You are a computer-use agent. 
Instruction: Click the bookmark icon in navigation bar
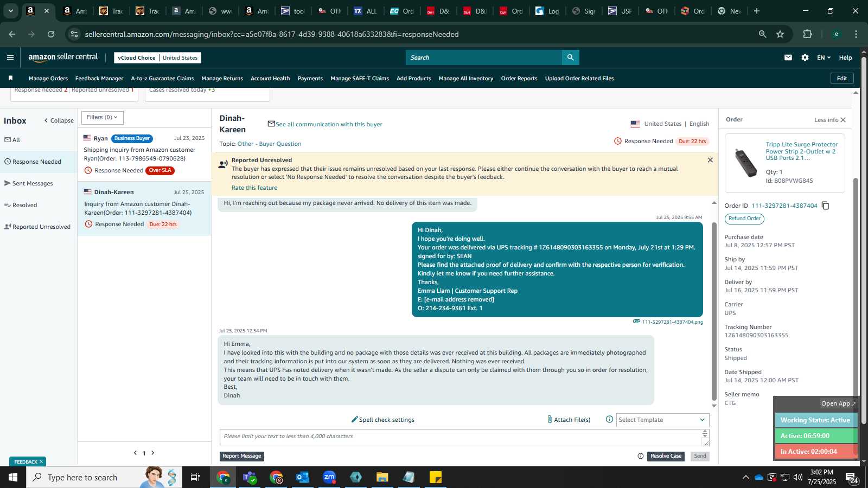tap(10, 78)
